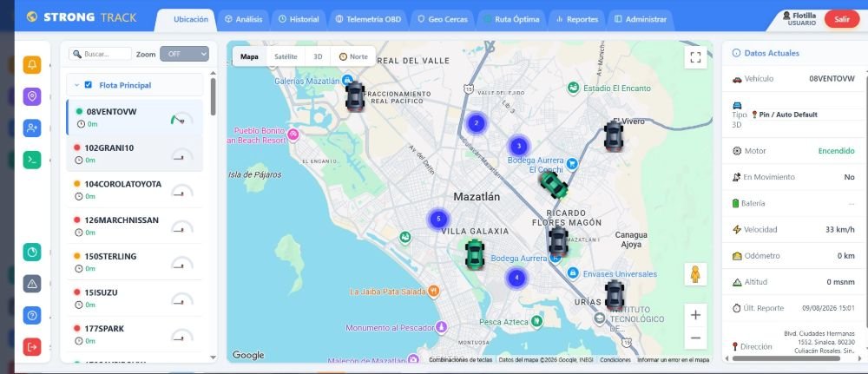Open the Ubicación tab
Image resolution: width=868 pixels, height=374 pixels.
coord(185,19)
